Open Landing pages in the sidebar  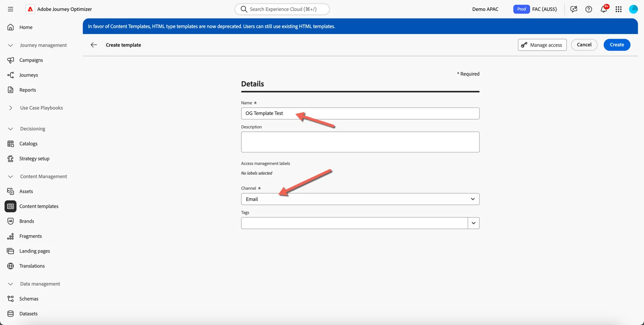point(35,251)
